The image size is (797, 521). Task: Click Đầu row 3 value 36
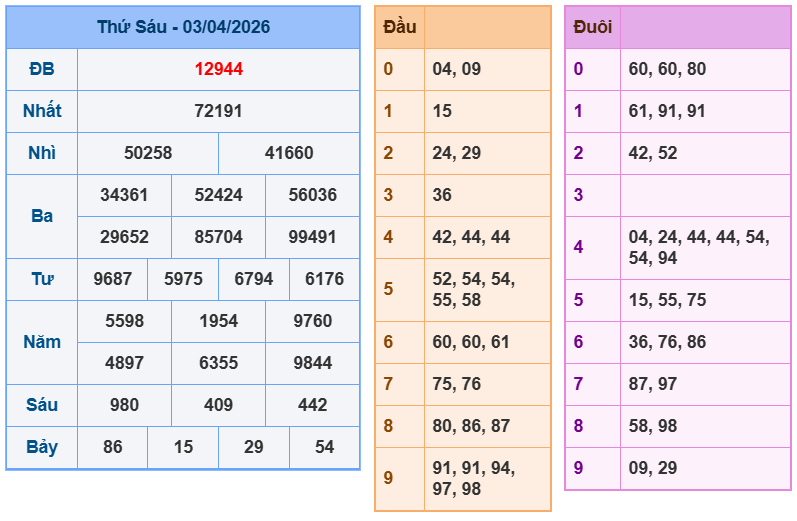coord(442,195)
